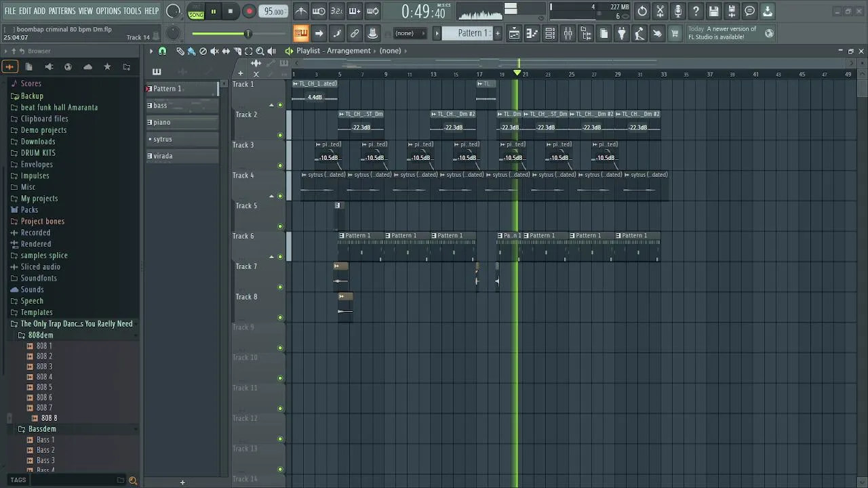
Task: Open the shopping cart icon
Action: [675, 33]
